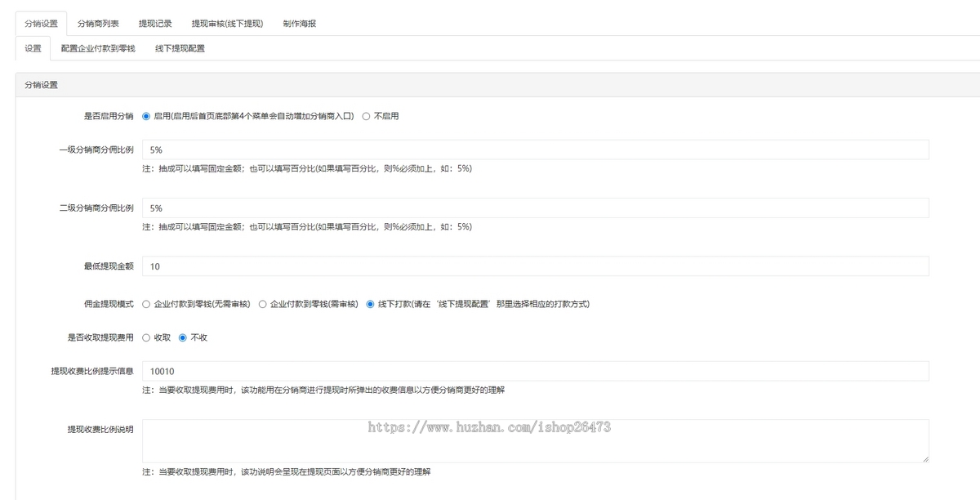The width and height of the screenshot is (980, 500).
Task: Choose the 不启用 radio option
Action: coord(366,116)
